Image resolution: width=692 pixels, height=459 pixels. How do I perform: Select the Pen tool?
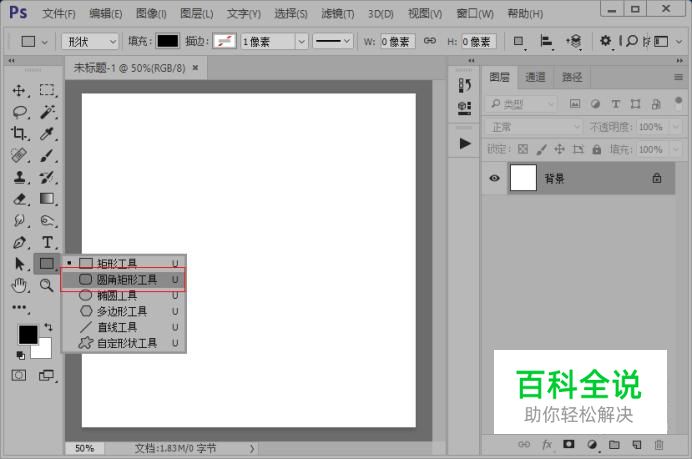[x=19, y=242]
